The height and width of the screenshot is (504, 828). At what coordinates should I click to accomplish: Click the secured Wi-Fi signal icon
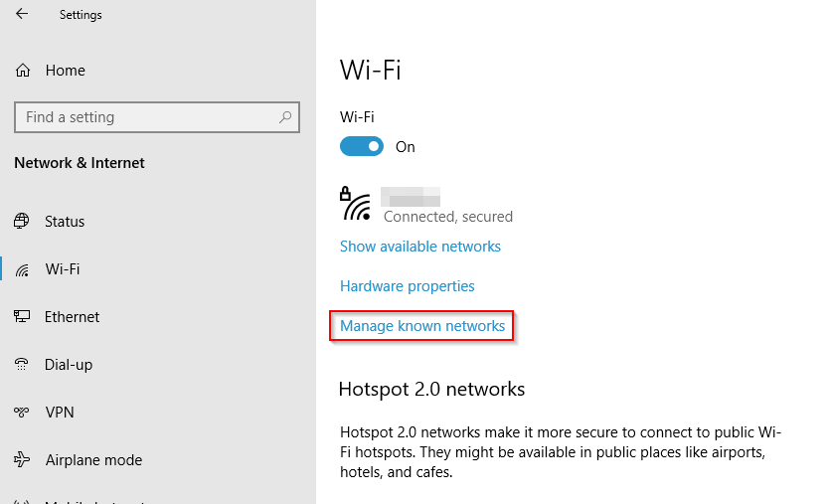point(356,205)
